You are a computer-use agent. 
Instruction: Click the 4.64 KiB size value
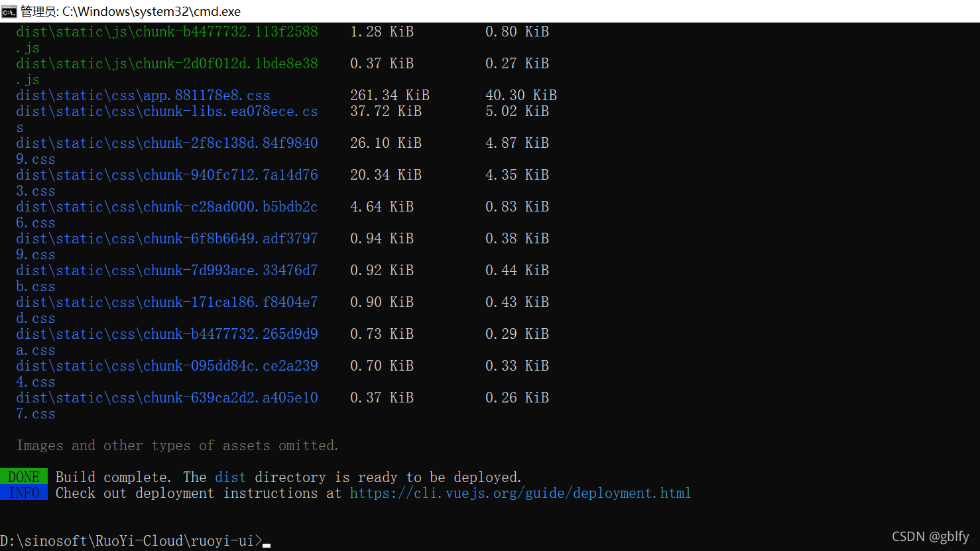point(382,207)
